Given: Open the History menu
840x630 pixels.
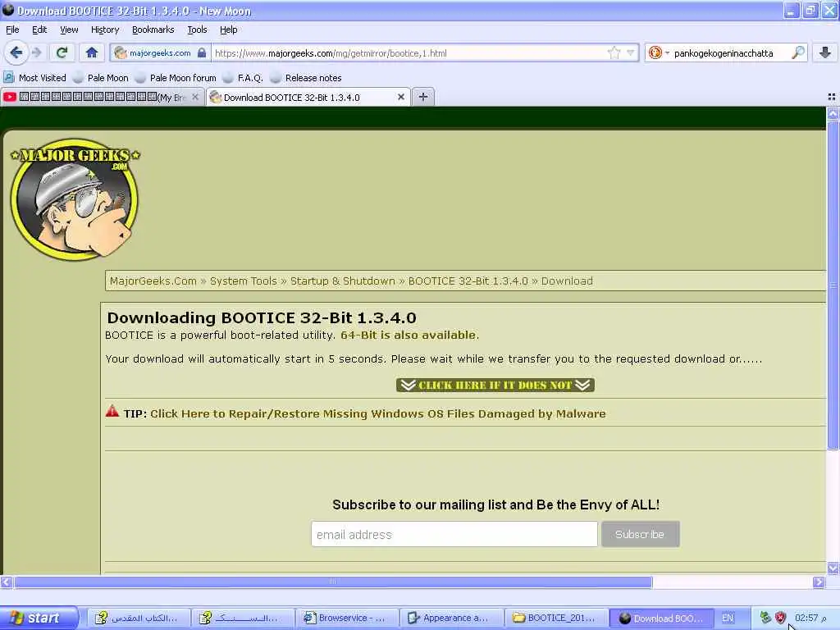Looking at the screenshot, I should (x=105, y=30).
